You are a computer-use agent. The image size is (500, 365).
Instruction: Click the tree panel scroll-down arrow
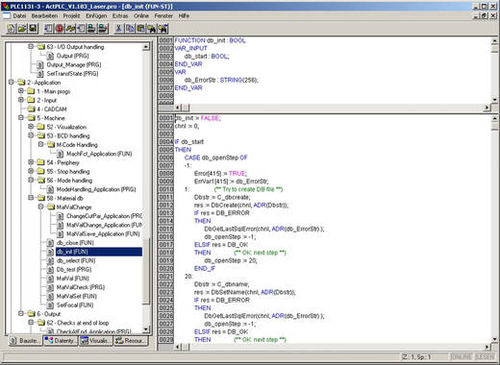coord(146,330)
